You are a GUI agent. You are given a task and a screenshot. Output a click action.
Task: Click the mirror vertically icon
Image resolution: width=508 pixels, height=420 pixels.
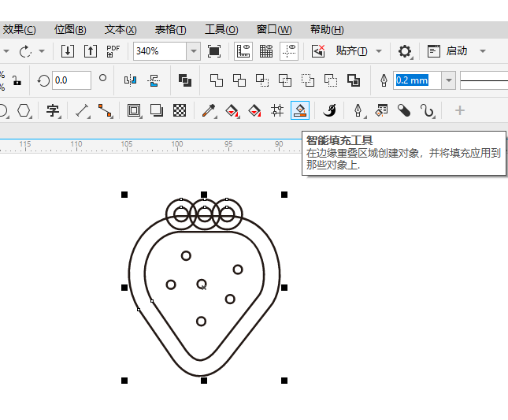[154, 80]
